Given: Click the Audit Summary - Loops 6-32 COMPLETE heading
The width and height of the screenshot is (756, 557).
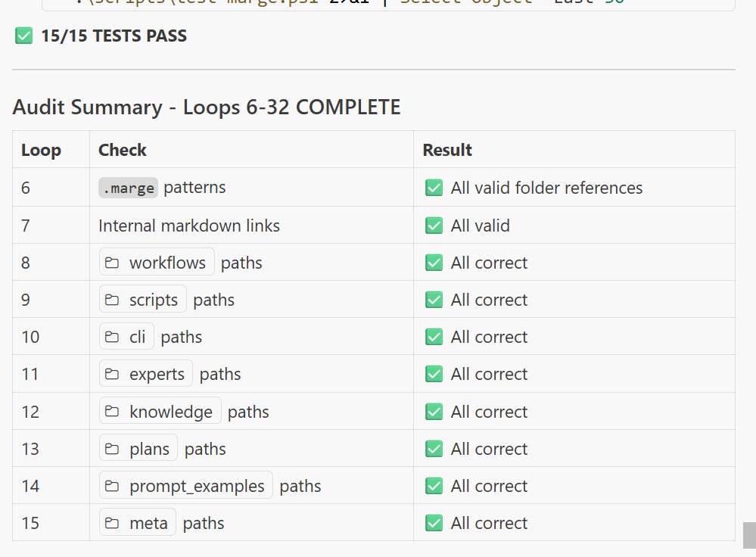Looking at the screenshot, I should click(x=207, y=107).
